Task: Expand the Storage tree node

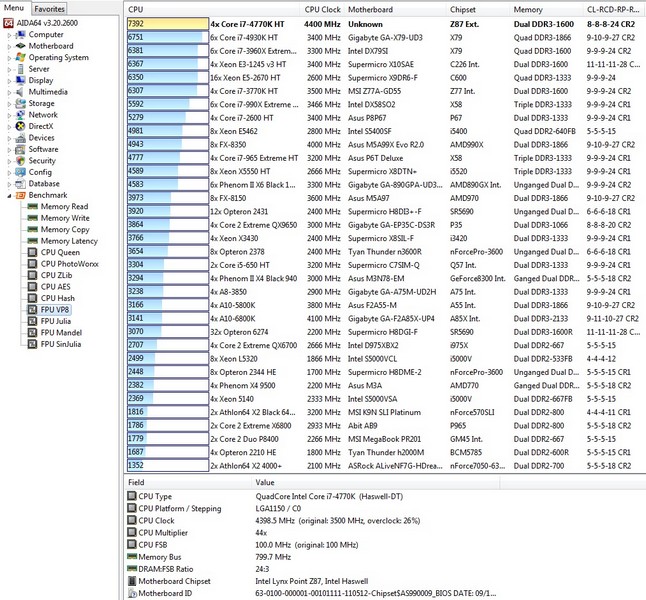Action: (x=9, y=104)
